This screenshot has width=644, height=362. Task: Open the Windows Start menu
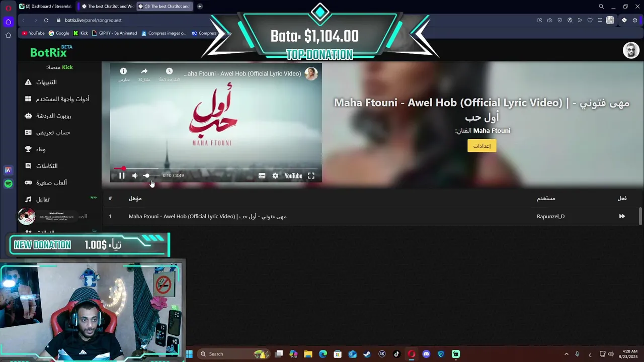pos(189,354)
